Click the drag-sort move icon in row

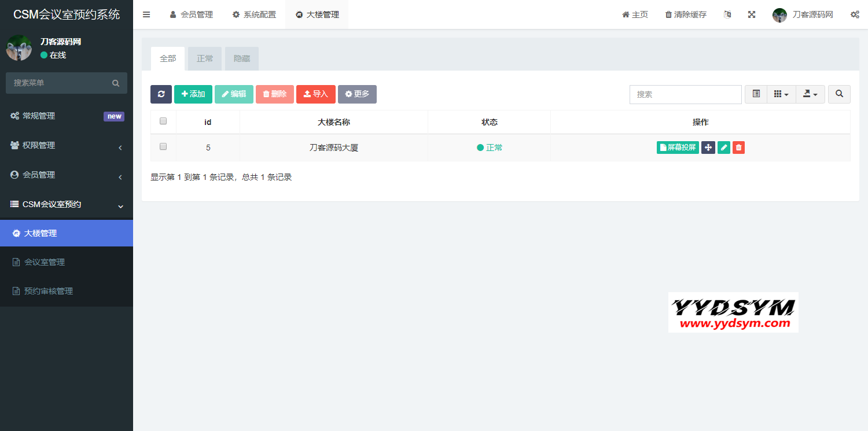[708, 148]
